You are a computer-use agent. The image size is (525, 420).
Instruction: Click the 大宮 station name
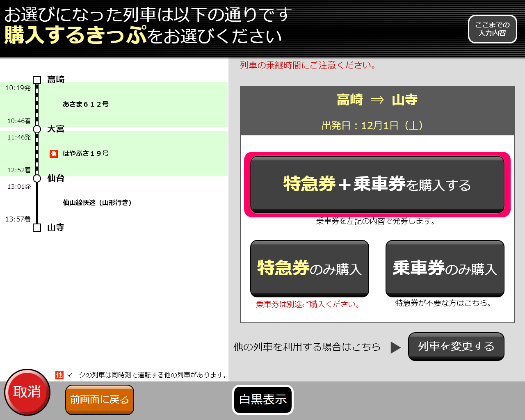pos(56,129)
